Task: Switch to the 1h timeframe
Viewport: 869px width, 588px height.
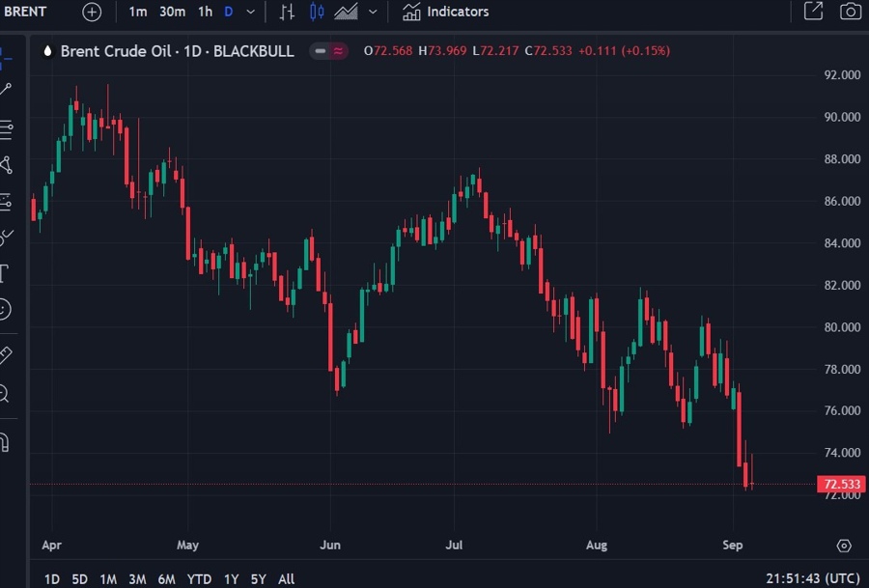Action: pos(204,12)
